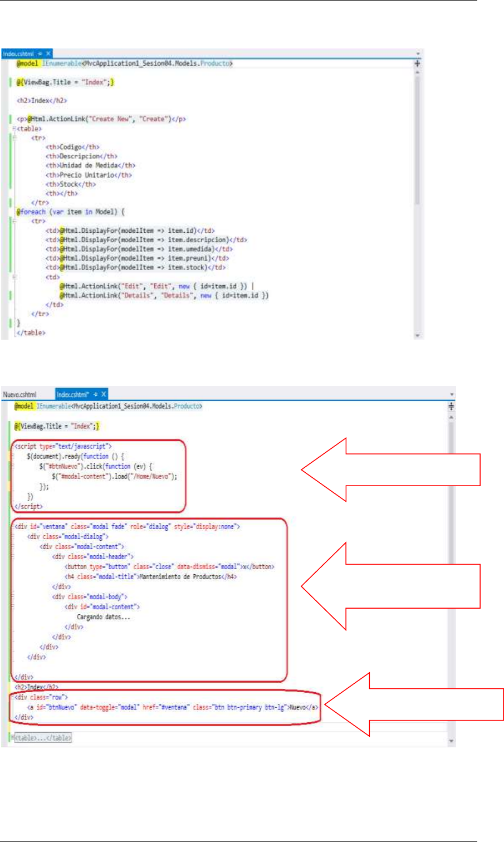Image resolution: width=504 pixels, height=842 pixels.
Task: Collapse the $(document).ready function outline
Action: click(12, 456)
